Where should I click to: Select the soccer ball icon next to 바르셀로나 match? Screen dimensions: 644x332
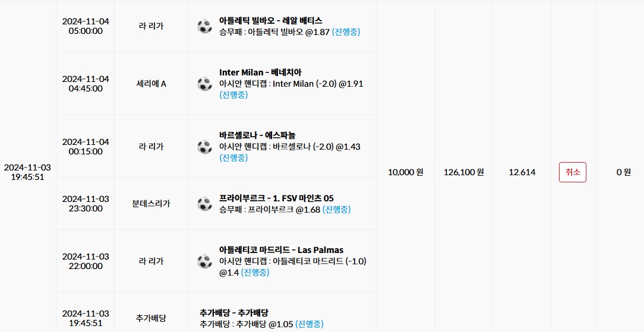click(x=204, y=147)
